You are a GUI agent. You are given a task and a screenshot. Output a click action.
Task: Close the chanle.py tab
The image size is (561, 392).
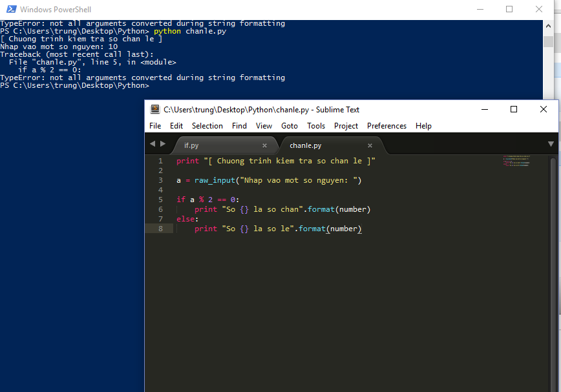point(370,146)
